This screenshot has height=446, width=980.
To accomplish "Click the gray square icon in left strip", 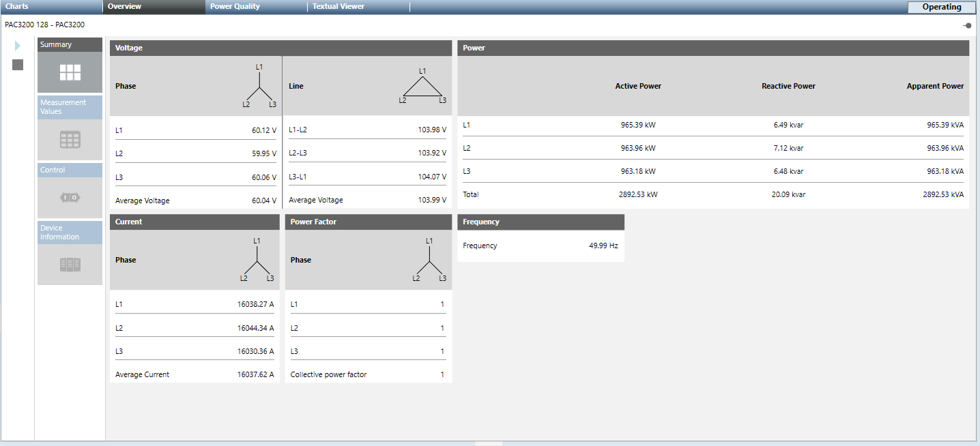I will click(18, 65).
